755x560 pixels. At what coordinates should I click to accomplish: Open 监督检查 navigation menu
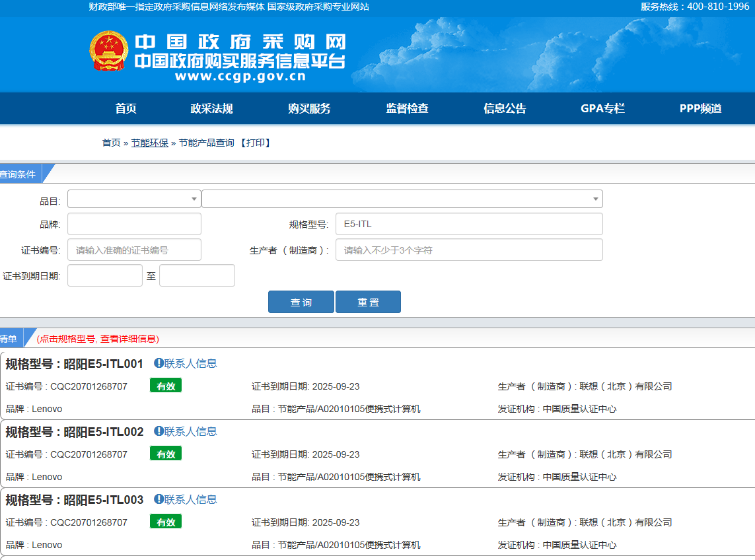point(408,108)
